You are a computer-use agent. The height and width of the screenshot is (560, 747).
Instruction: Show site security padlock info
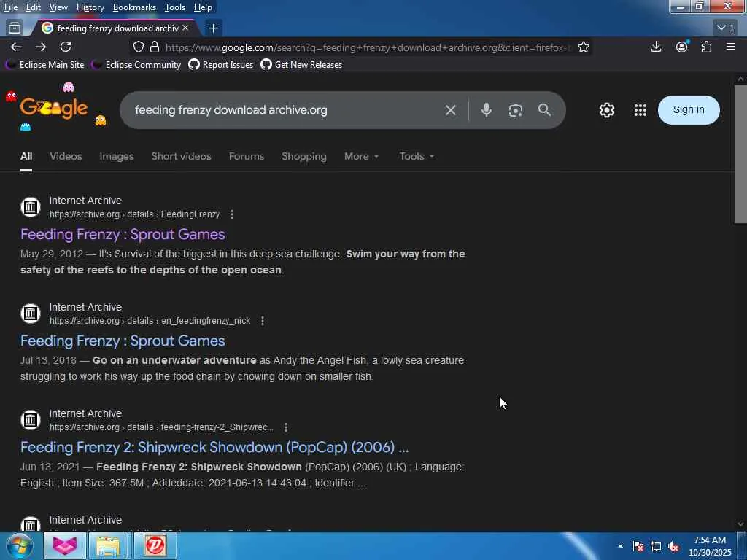point(155,47)
